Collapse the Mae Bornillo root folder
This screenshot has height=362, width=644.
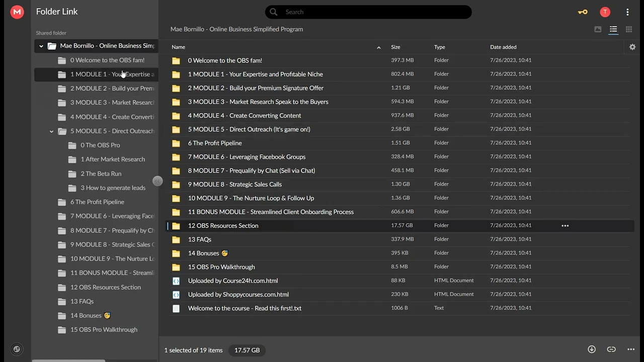(41, 46)
